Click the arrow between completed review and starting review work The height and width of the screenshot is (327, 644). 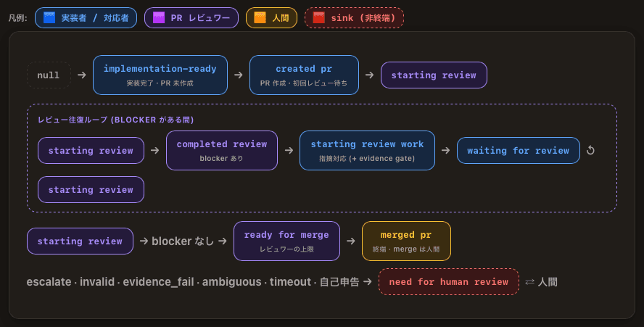289,150
